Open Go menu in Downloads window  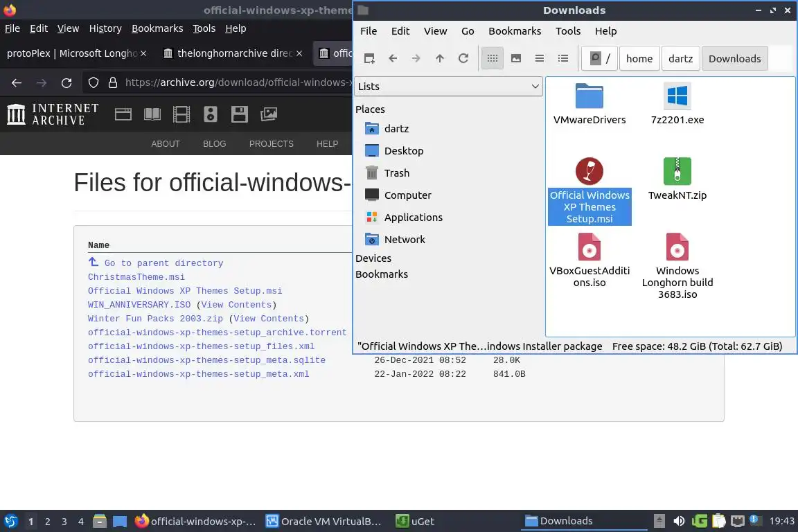[x=467, y=31]
